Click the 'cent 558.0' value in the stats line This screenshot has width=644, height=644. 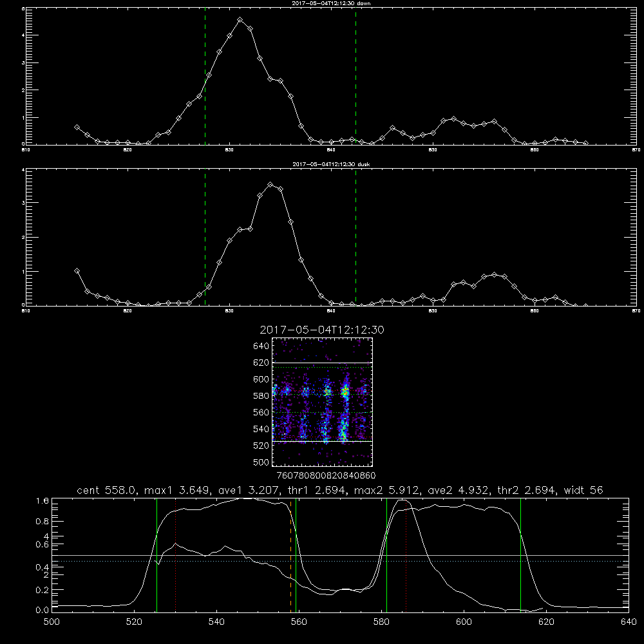point(106,490)
